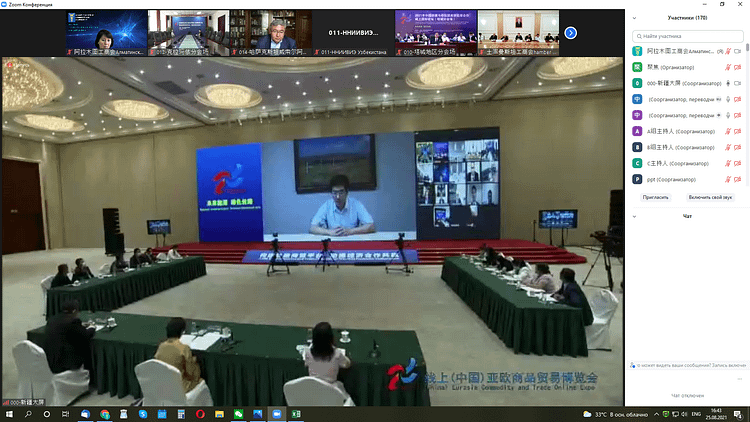Select the organizer's green avatar icon
Screen dimensions: 750x422
[637, 67]
